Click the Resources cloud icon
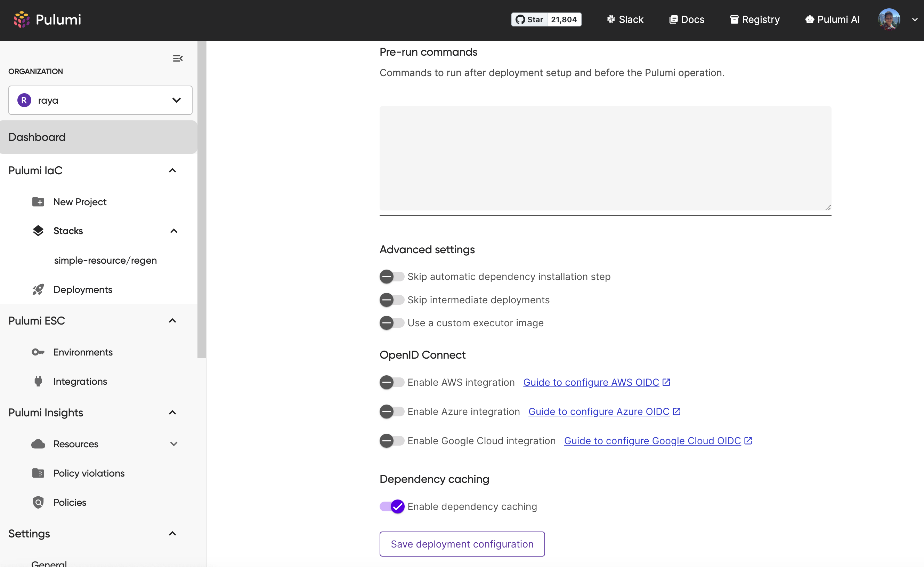 click(38, 444)
